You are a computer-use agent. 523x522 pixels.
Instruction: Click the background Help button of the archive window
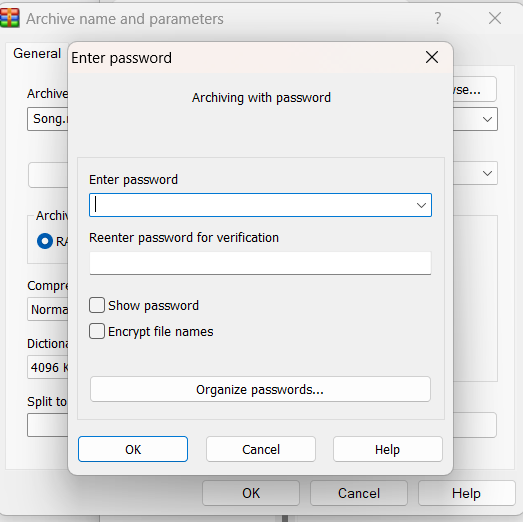pyautogui.click(x=467, y=493)
